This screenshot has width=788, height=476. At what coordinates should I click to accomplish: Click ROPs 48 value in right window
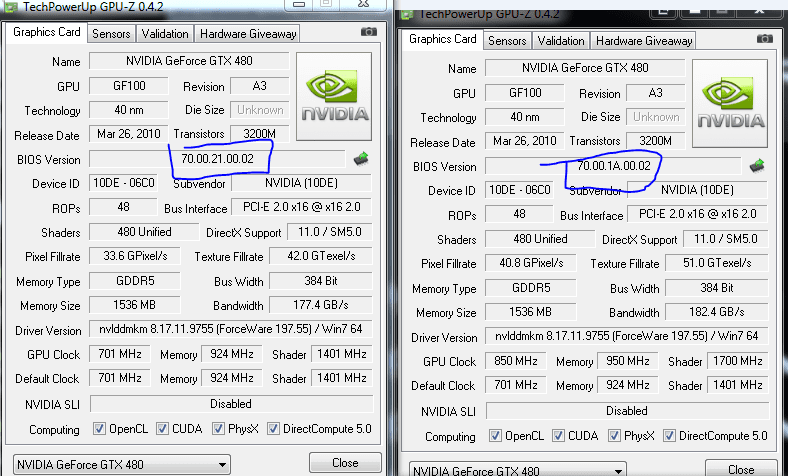click(519, 214)
